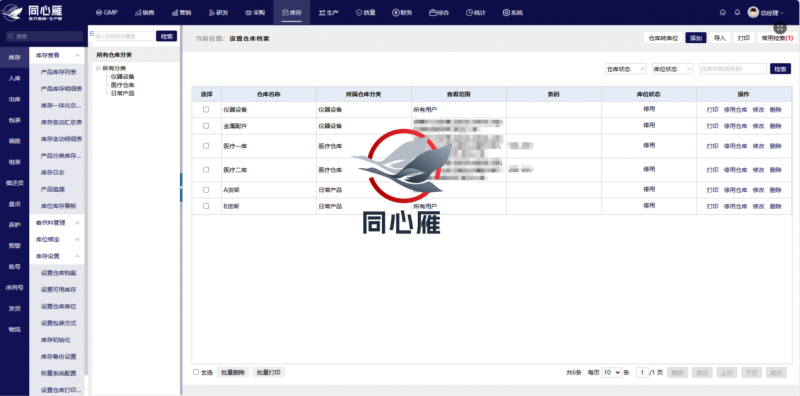Open 入库 in left navigation
This screenshot has width=800, height=396.
[x=14, y=79]
